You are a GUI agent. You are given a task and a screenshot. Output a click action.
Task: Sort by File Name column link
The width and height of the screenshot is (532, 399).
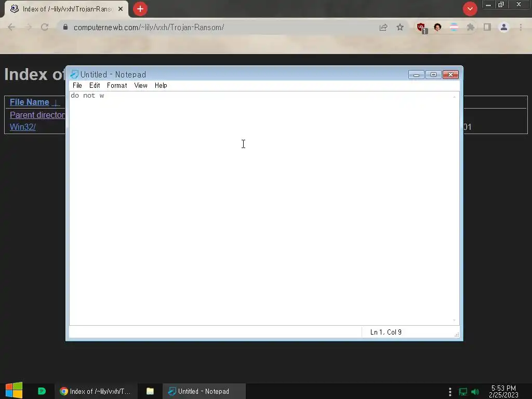[x=30, y=102]
